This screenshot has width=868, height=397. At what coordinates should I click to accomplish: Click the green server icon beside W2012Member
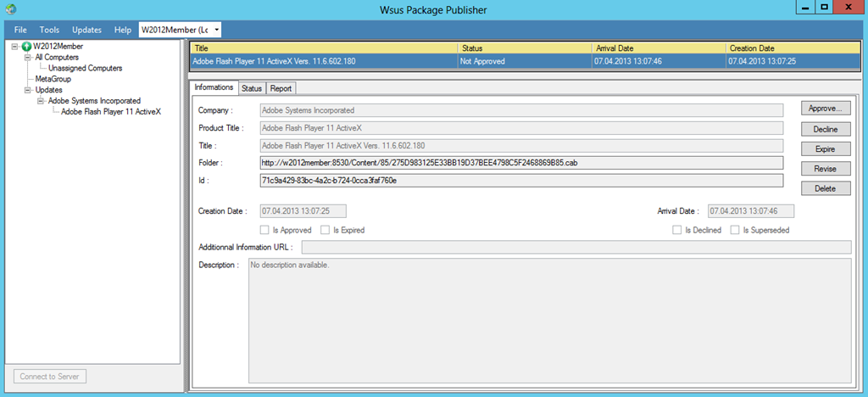pyautogui.click(x=26, y=47)
